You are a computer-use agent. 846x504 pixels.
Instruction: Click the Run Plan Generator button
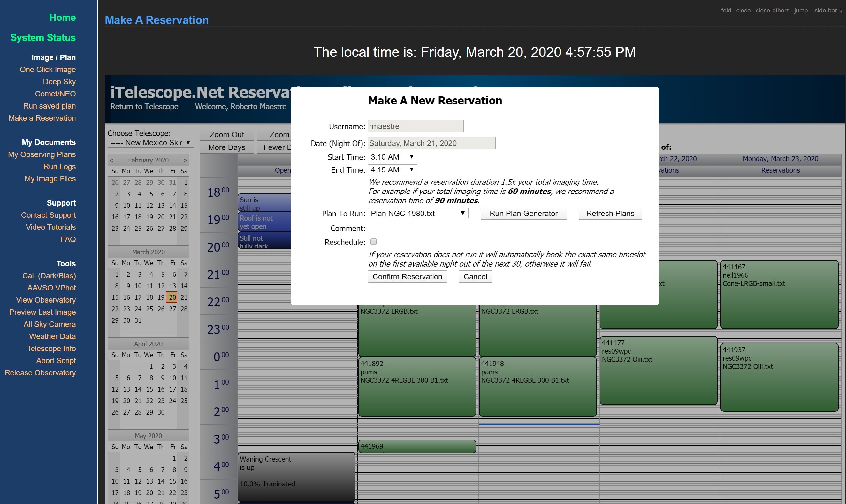click(x=523, y=213)
